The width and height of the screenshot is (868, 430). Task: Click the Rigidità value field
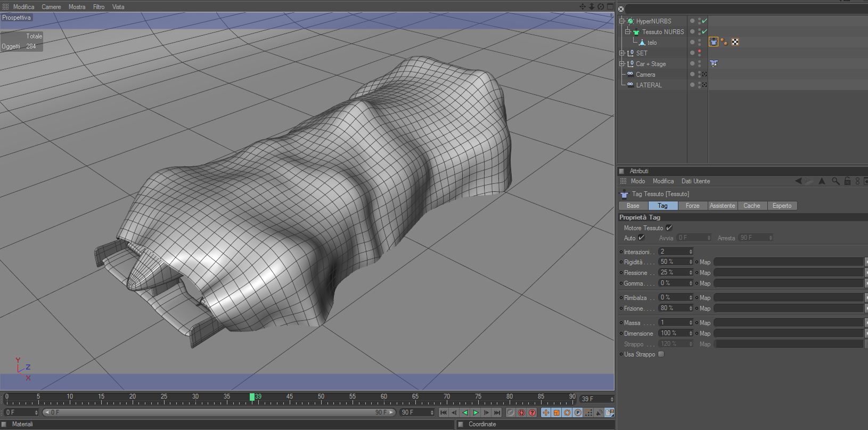tap(673, 262)
